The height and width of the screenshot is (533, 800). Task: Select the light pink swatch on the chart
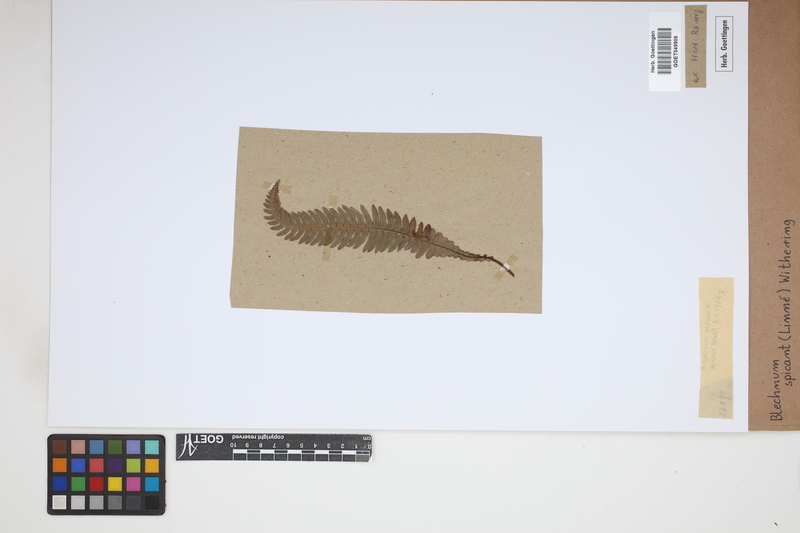click(78, 447)
